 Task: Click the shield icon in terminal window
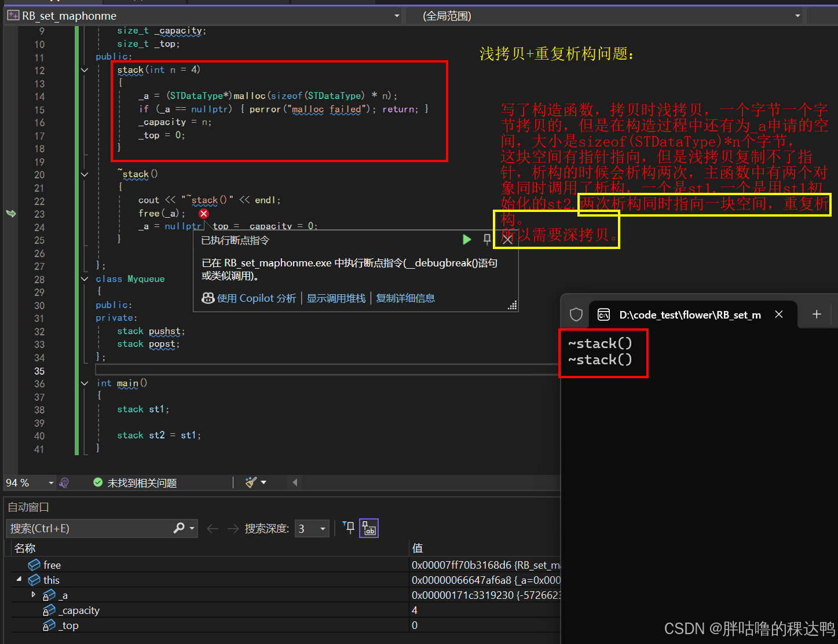click(x=576, y=314)
